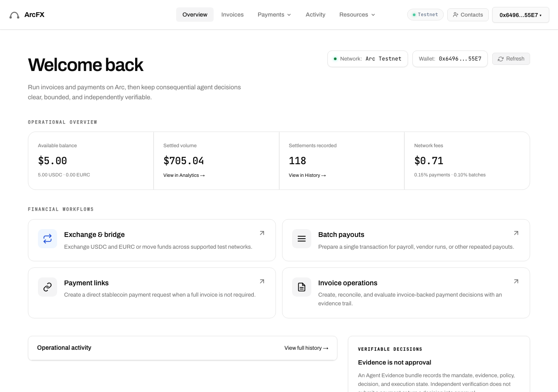The height and width of the screenshot is (392, 558).
Task: Click the Evidence is not approval heading
Action: pyautogui.click(x=395, y=362)
